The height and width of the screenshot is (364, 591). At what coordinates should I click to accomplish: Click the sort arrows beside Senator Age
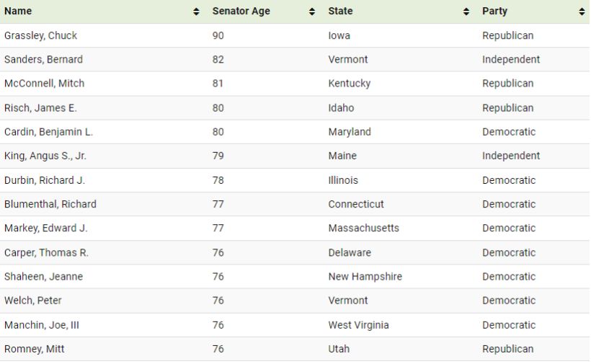311,12
